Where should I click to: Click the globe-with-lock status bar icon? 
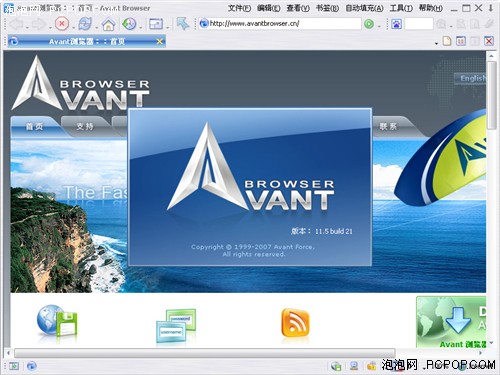click(336, 366)
